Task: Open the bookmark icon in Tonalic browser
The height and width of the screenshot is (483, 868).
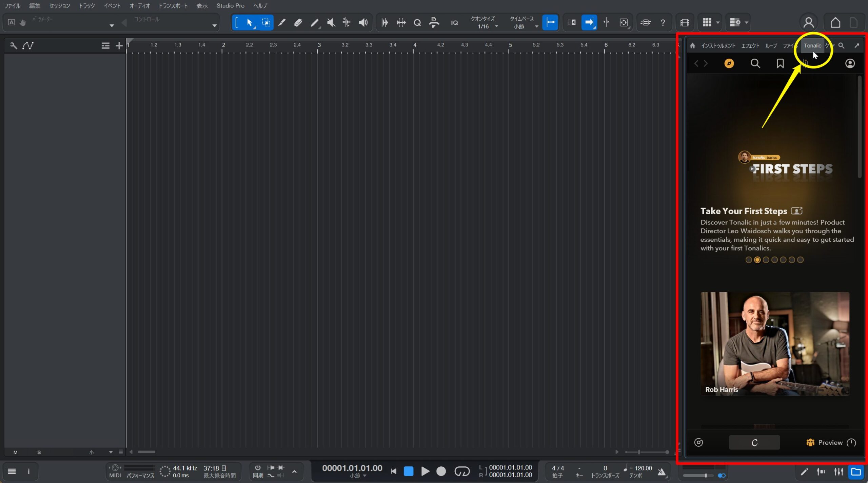Action: click(780, 63)
